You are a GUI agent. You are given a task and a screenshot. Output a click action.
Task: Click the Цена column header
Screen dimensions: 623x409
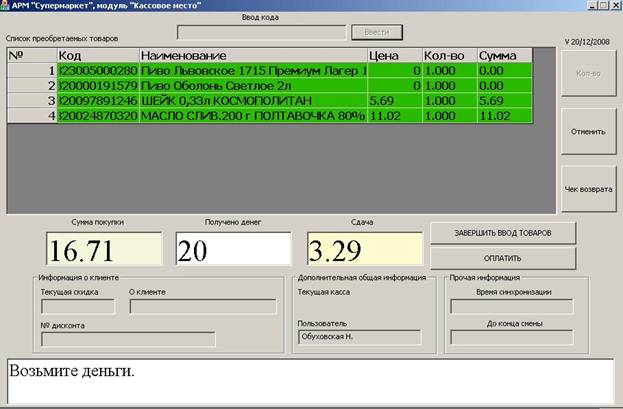[x=395, y=56]
